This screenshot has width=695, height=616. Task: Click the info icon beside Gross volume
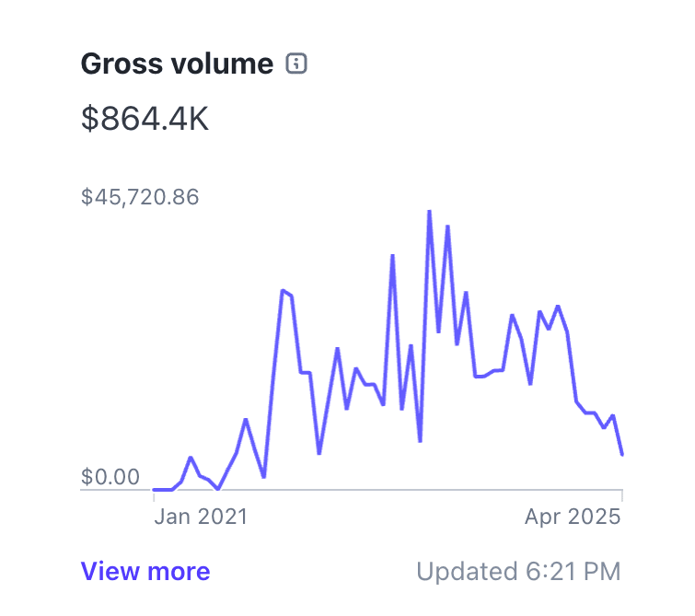[x=296, y=64]
